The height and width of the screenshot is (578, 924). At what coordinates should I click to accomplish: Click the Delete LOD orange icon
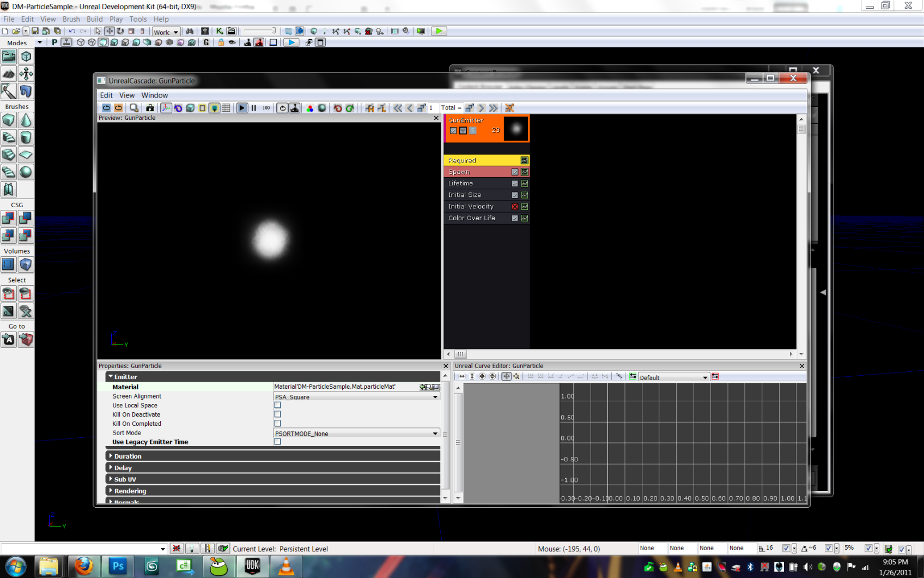pos(509,108)
